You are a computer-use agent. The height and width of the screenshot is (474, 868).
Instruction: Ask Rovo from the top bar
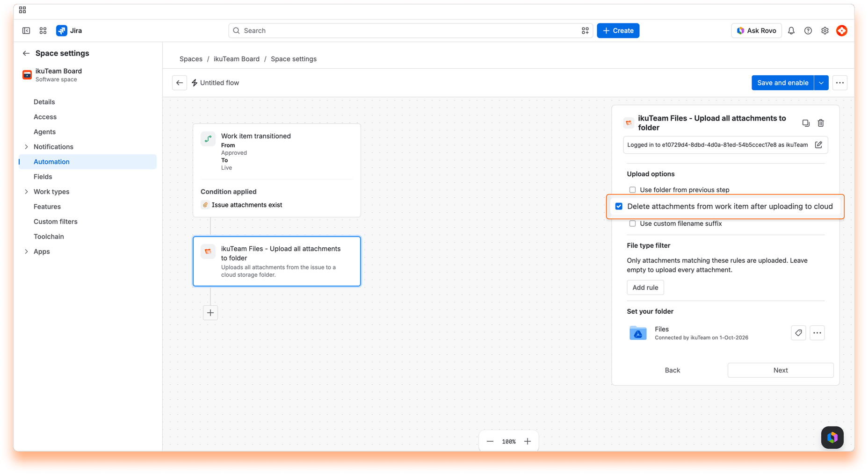pyautogui.click(x=756, y=30)
